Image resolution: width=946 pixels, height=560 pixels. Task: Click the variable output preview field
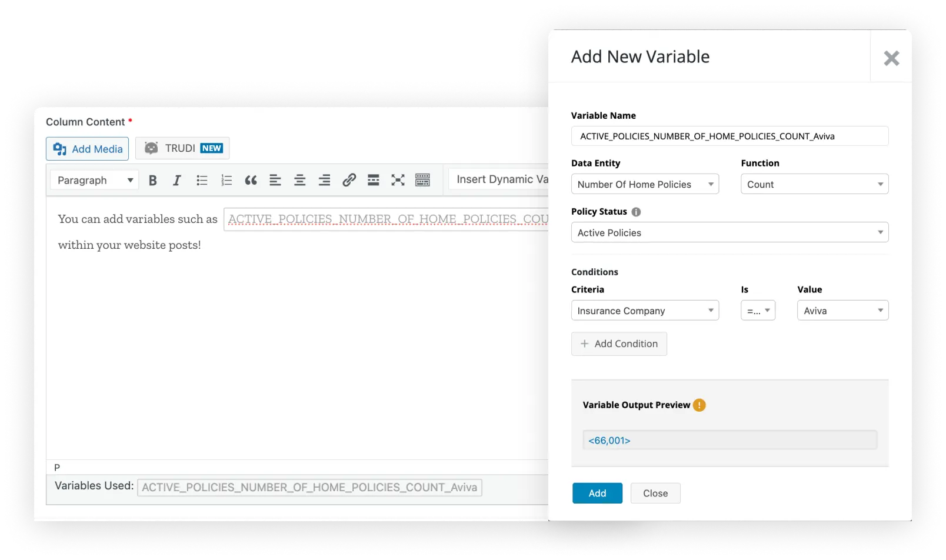pyautogui.click(x=730, y=440)
